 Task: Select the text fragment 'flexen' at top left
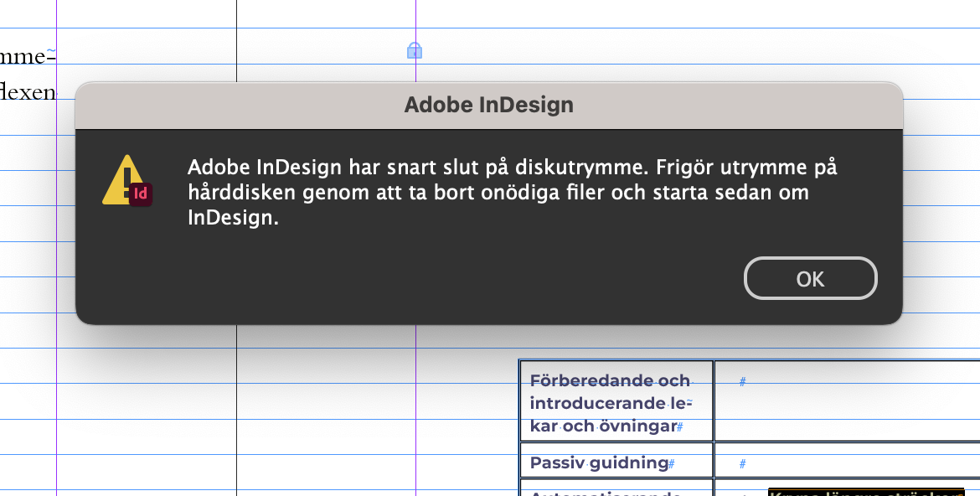27,92
